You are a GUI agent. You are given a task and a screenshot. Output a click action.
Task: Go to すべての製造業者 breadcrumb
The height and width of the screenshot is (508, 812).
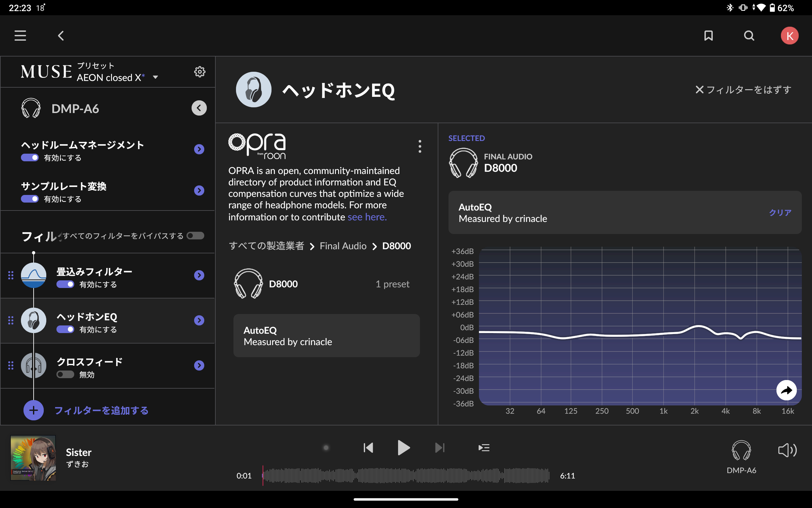(266, 246)
